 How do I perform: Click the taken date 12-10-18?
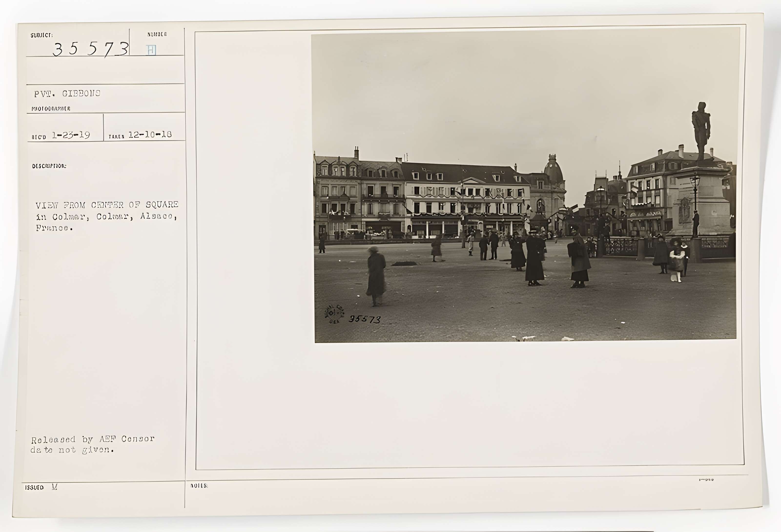150,135
